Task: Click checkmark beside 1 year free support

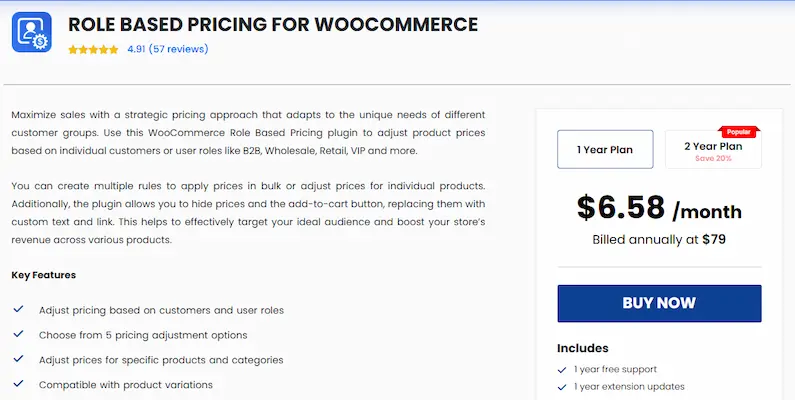Action: (563, 370)
